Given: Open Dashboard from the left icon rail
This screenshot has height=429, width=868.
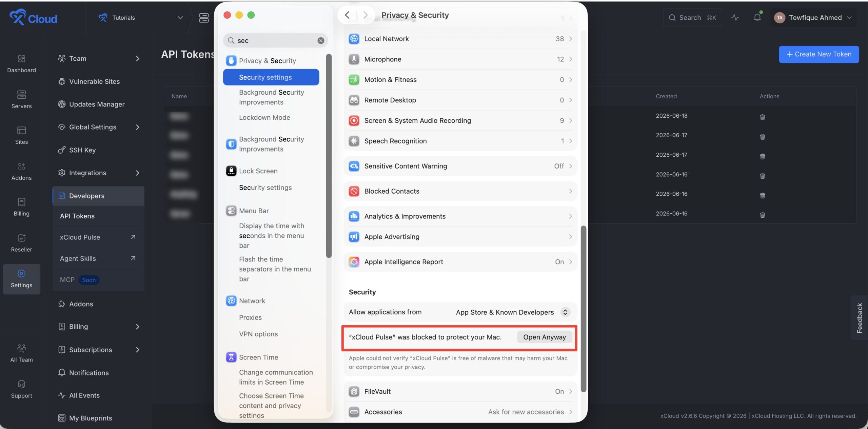Looking at the screenshot, I should 21,63.
